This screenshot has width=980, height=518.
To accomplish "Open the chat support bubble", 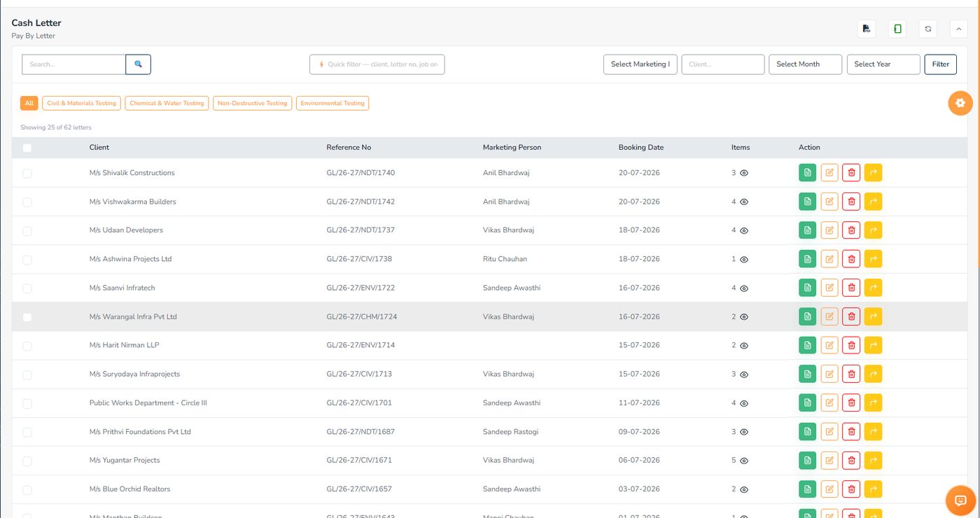I will click(960, 500).
